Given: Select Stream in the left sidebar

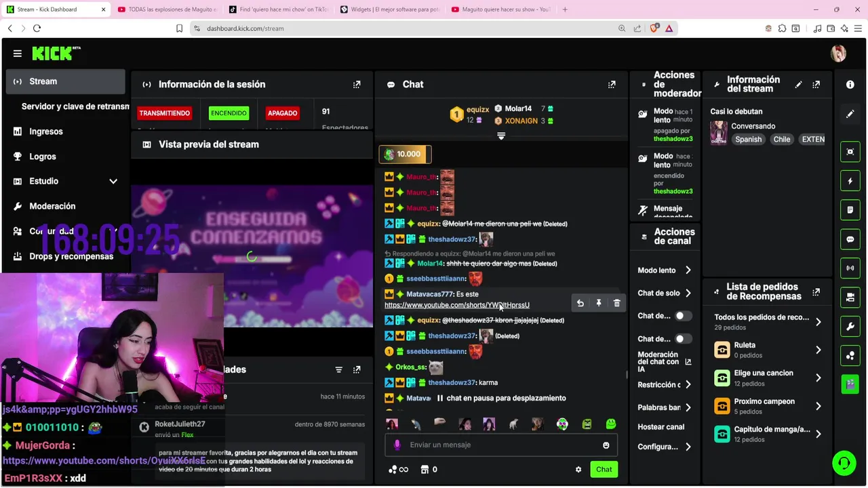Looking at the screenshot, I should (x=65, y=81).
